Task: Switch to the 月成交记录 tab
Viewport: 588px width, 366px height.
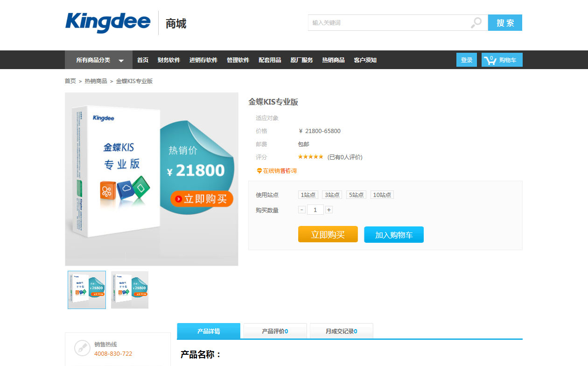Action: pyautogui.click(x=341, y=331)
